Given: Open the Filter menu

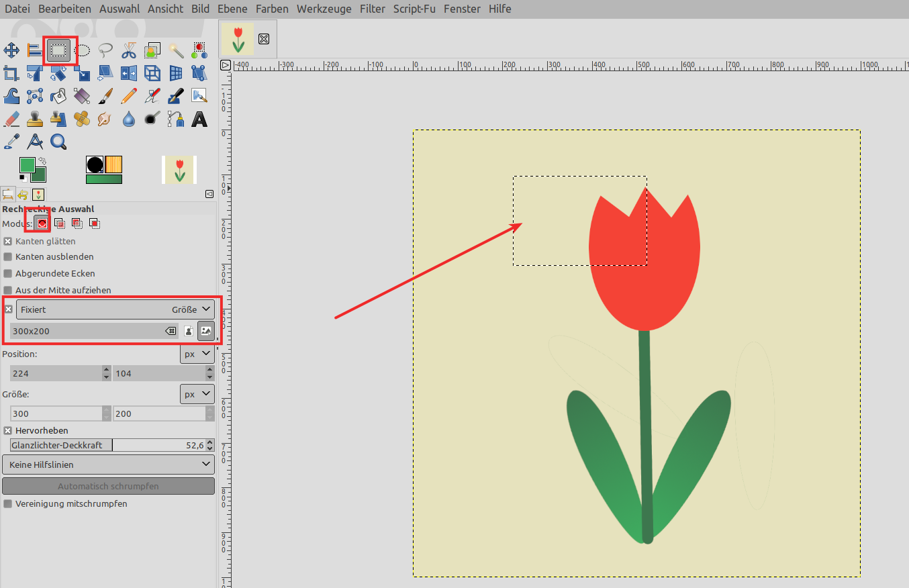Looking at the screenshot, I should pyautogui.click(x=373, y=9).
